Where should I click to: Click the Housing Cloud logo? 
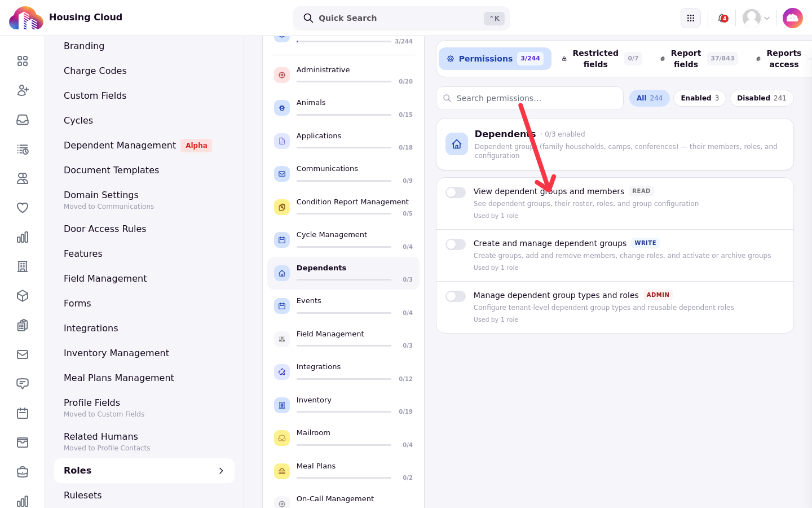pos(26,18)
